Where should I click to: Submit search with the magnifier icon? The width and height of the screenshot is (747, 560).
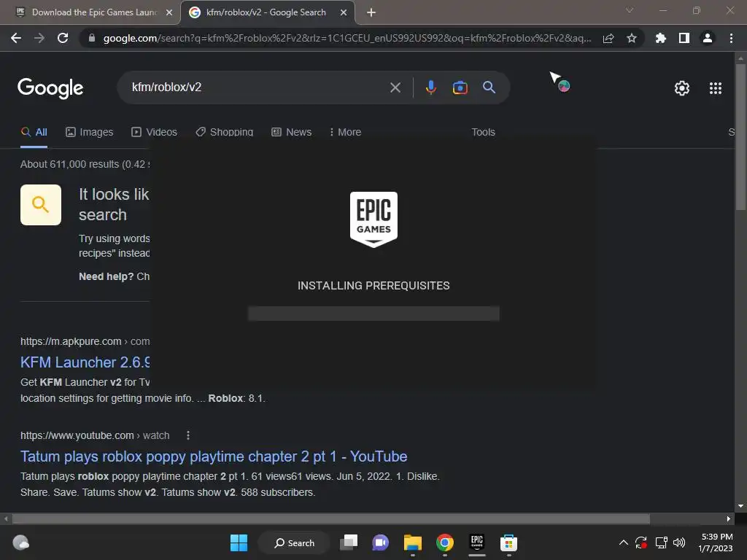click(x=489, y=87)
